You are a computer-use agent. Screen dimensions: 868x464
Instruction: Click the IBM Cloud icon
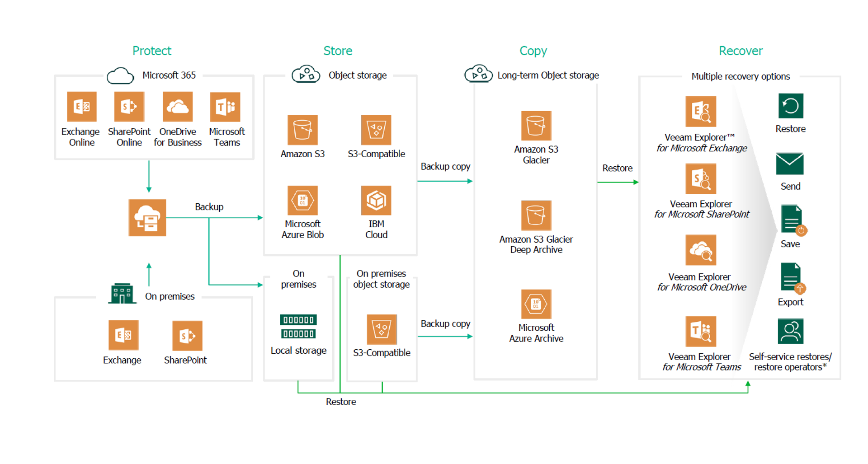click(376, 201)
